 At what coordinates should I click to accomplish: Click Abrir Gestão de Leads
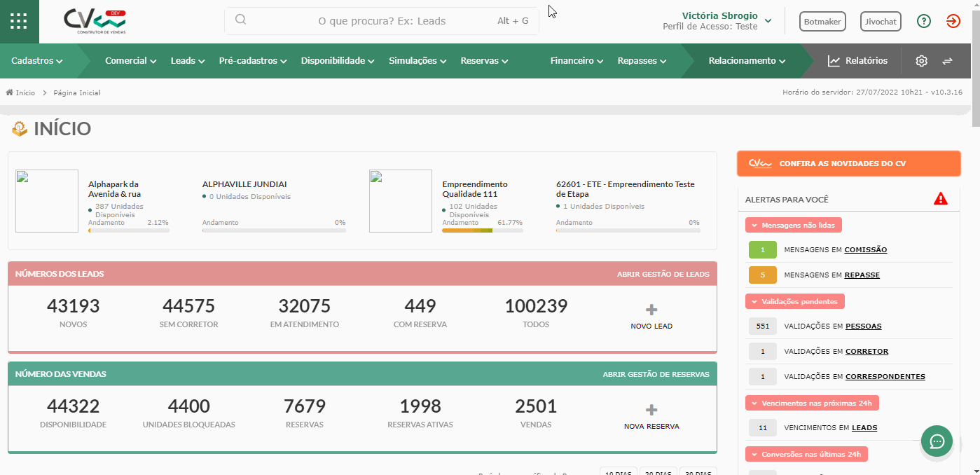[663, 274]
